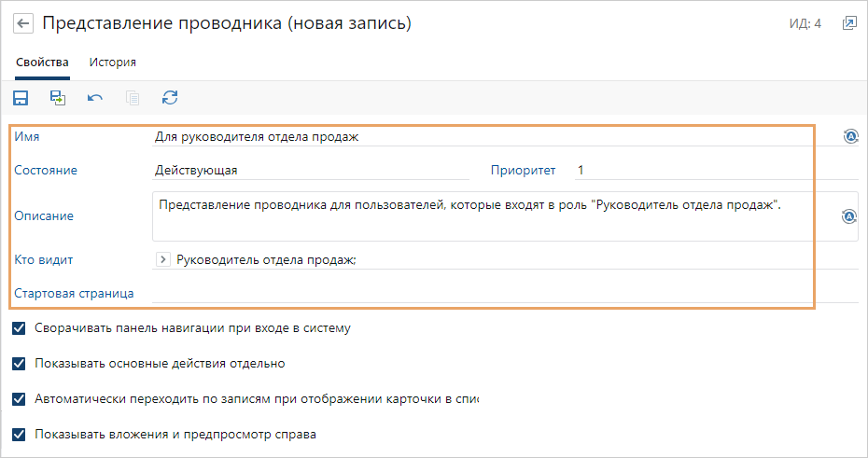This screenshot has height=458, width=868.
Task: Click the localization icon beside Описание field
Action: (x=848, y=216)
